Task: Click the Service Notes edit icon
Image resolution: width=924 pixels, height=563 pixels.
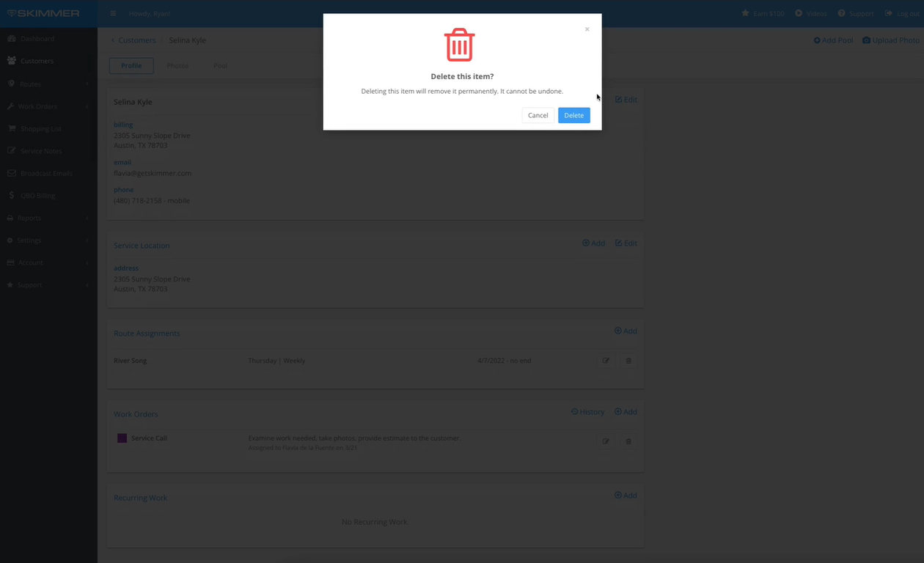Action: coord(12,151)
